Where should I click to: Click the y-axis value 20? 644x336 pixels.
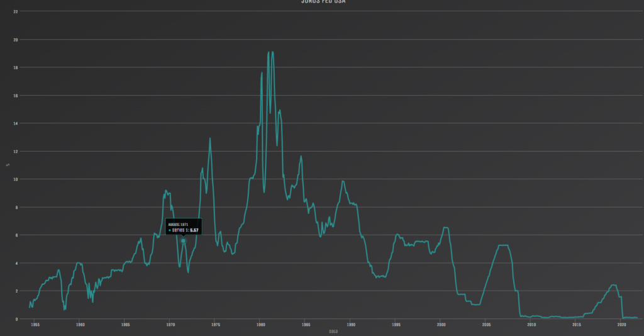point(16,40)
